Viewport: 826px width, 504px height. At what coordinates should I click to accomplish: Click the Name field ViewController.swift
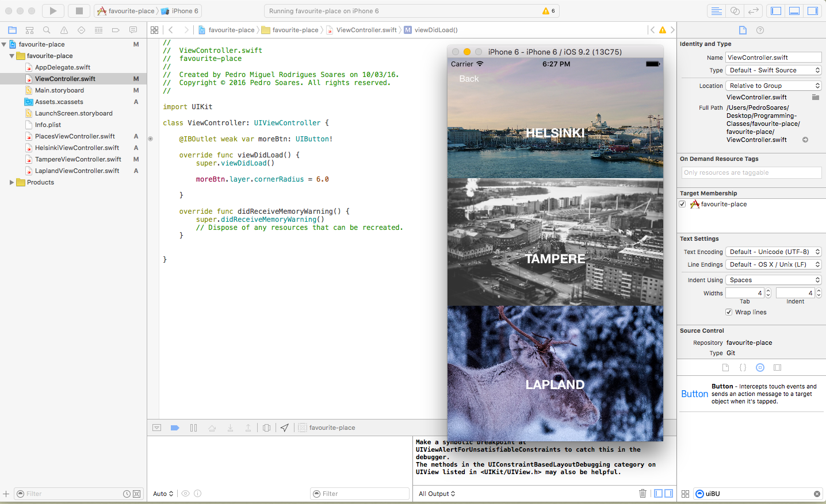774,57
